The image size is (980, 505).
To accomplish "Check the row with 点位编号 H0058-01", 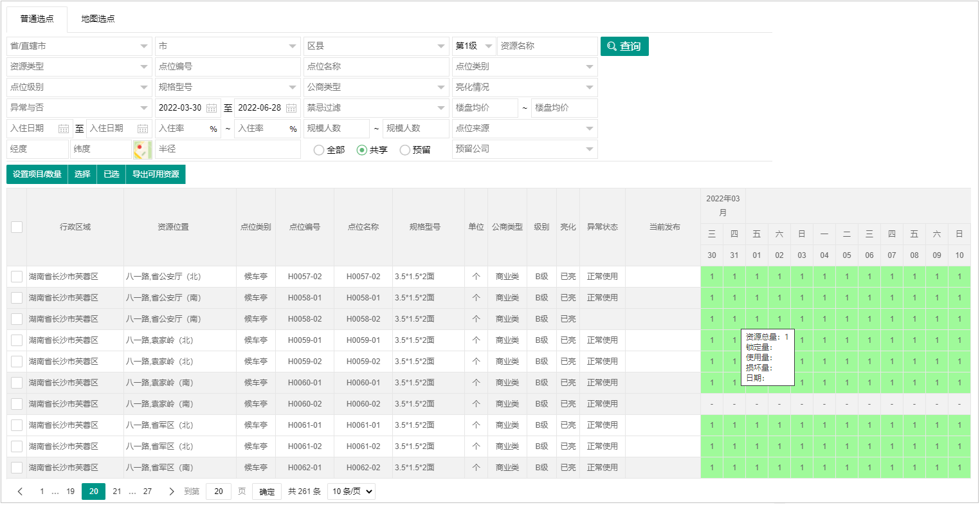I will tap(17, 298).
